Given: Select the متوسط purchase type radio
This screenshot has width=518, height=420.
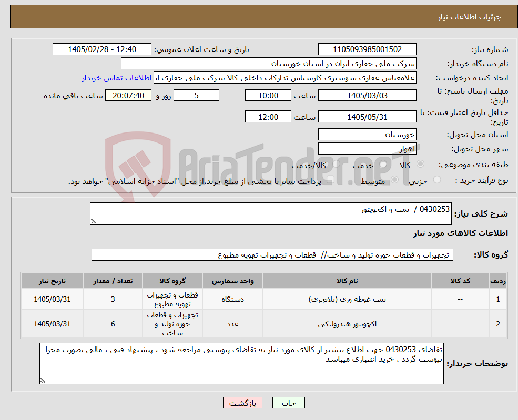Looking at the screenshot, I should (x=394, y=180).
